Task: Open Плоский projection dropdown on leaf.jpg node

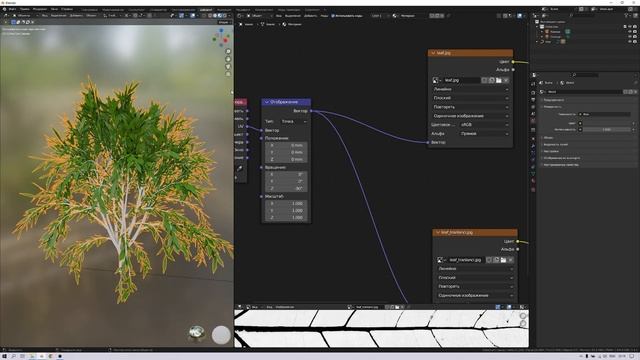Action: click(471, 98)
